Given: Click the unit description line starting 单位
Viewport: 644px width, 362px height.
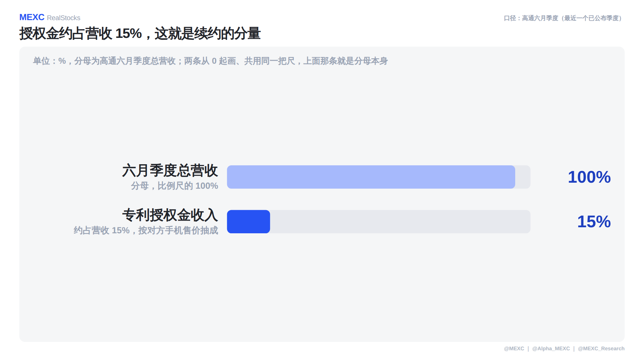Looking at the screenshot, I should click(210, 61).
